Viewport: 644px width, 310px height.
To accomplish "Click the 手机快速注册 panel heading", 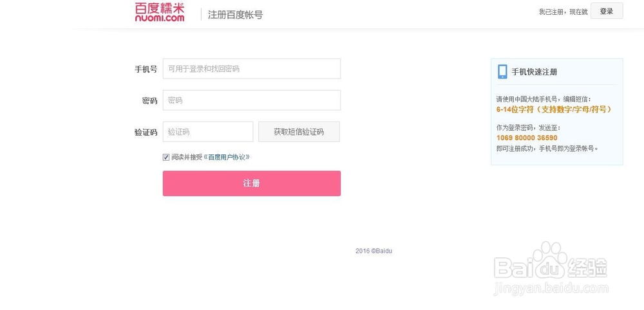I will coord(534,72).
